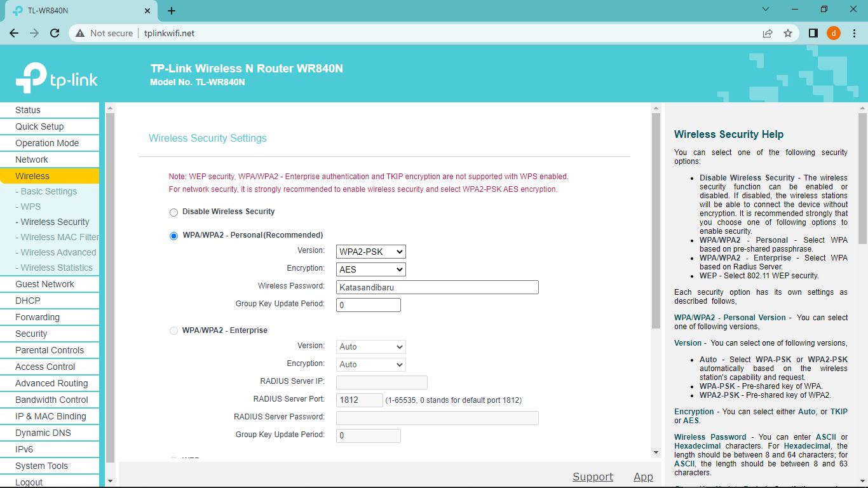The width and height of the screenshot is (868, 488).
Task: Open a new browser tab
Action: 172,11
